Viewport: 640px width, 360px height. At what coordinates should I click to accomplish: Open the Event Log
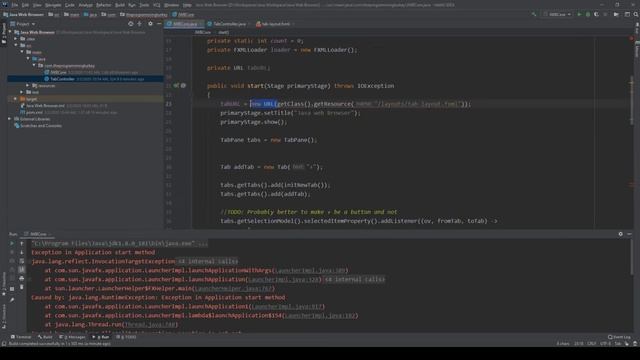pyautogui.click(x=619, y=337)
